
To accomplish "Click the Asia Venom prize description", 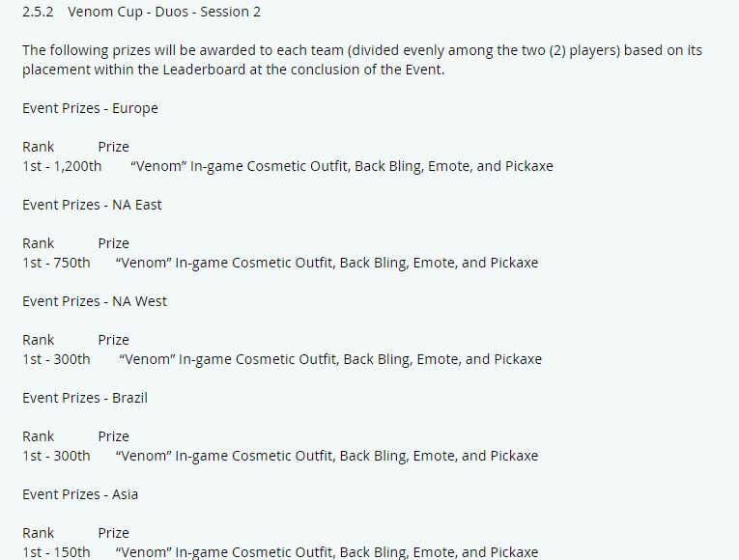I will (x=327, y=552).
